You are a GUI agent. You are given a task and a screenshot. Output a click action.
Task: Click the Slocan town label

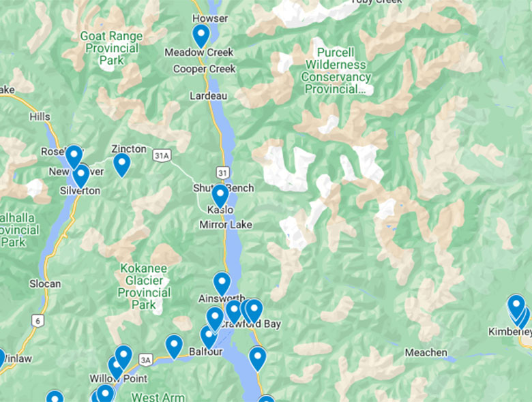[45, 283]
